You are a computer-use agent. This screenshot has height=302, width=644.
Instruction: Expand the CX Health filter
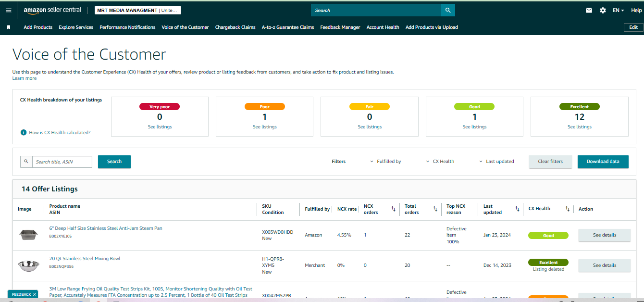coord(440,162)
